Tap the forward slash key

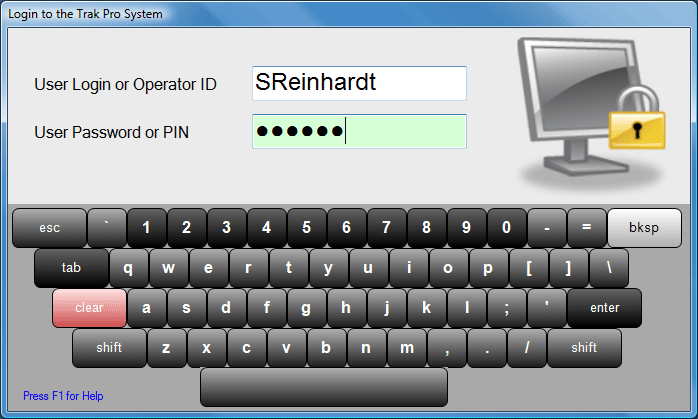(527, 348)
